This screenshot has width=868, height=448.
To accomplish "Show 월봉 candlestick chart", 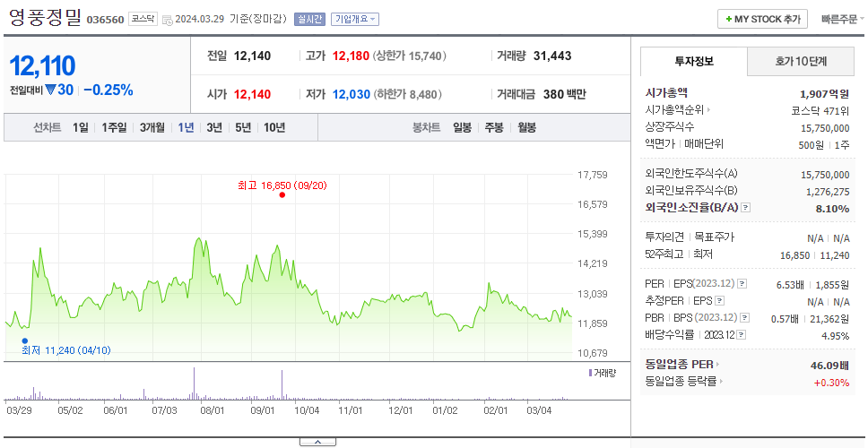I will 527,128.
